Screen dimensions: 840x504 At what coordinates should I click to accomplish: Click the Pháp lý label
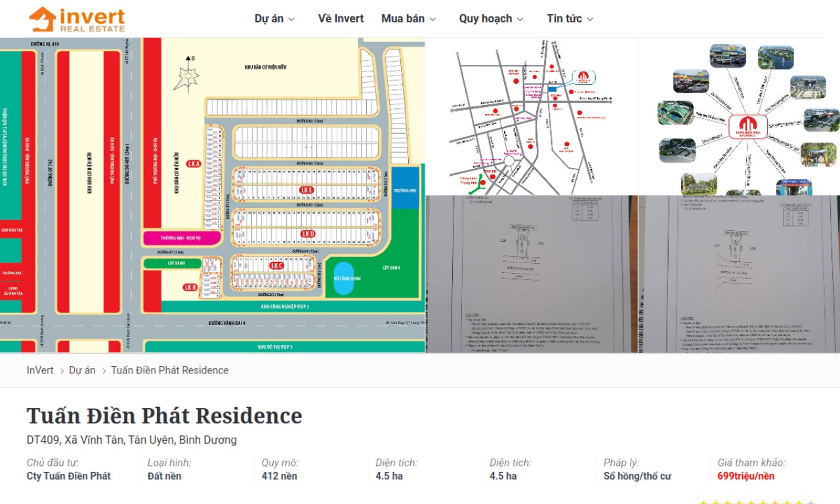[621, 463]
